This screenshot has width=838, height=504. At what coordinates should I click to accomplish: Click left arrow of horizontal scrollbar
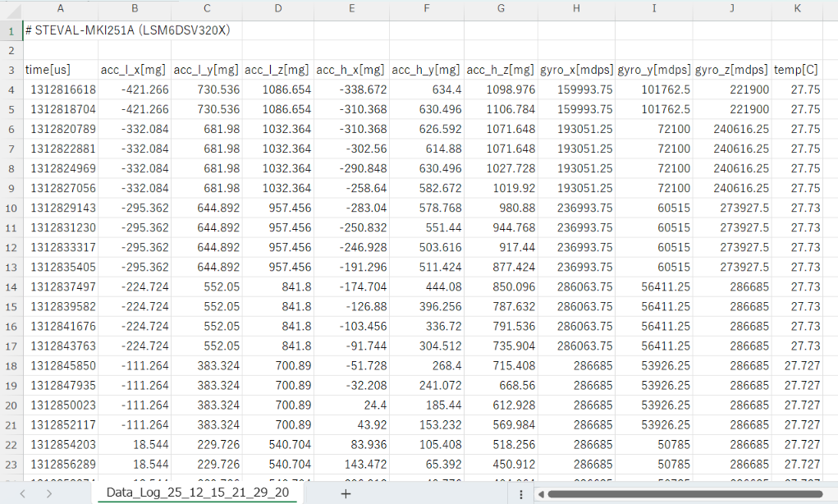539,493
